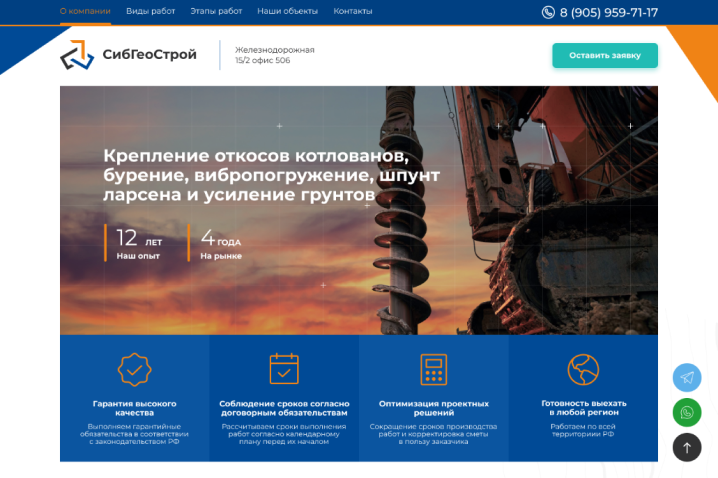
Task: Click the СибГеоСтрой logo emblem
Action: [77, 55]
